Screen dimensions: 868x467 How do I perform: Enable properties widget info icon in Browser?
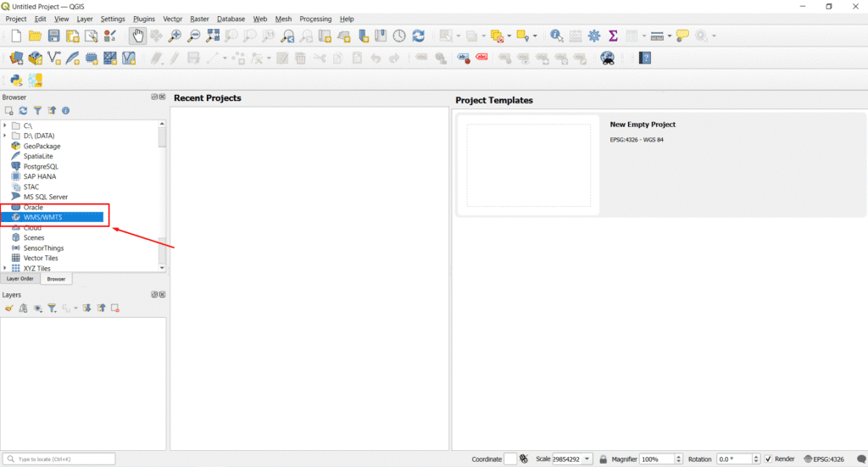click(x=66, y=111)
